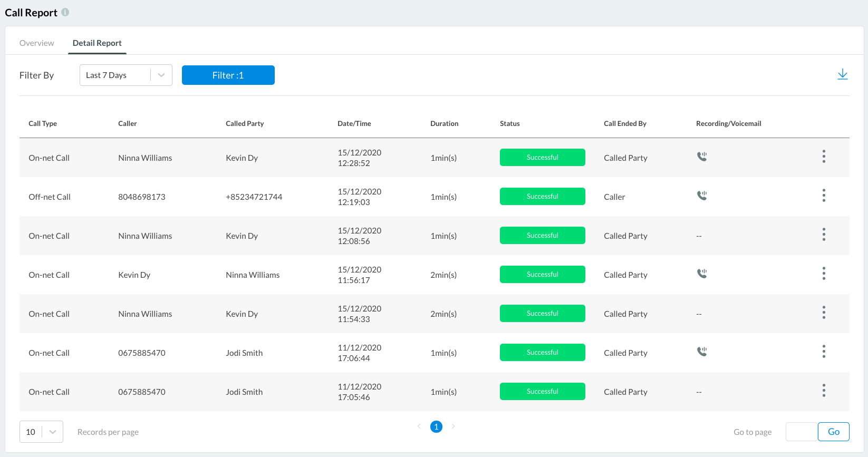Click date 15/12/2020 11:54:33
868x457 pixels.
pyautogui.click(x=360, y=314)
